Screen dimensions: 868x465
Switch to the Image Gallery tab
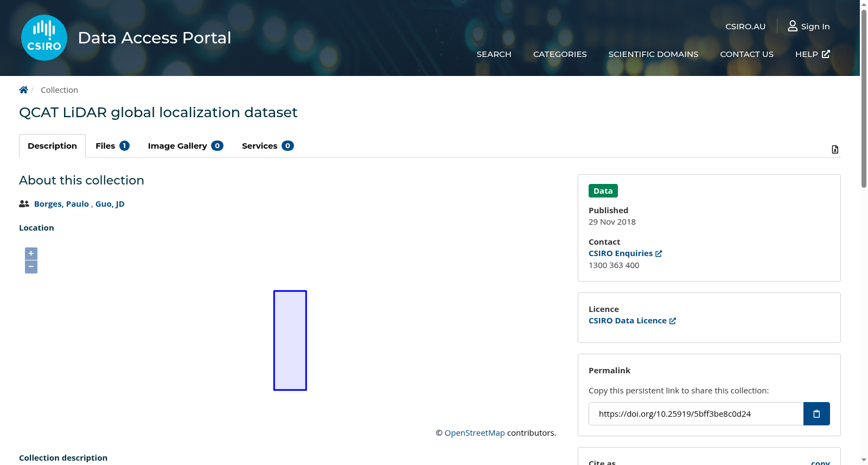pos(186,146)
